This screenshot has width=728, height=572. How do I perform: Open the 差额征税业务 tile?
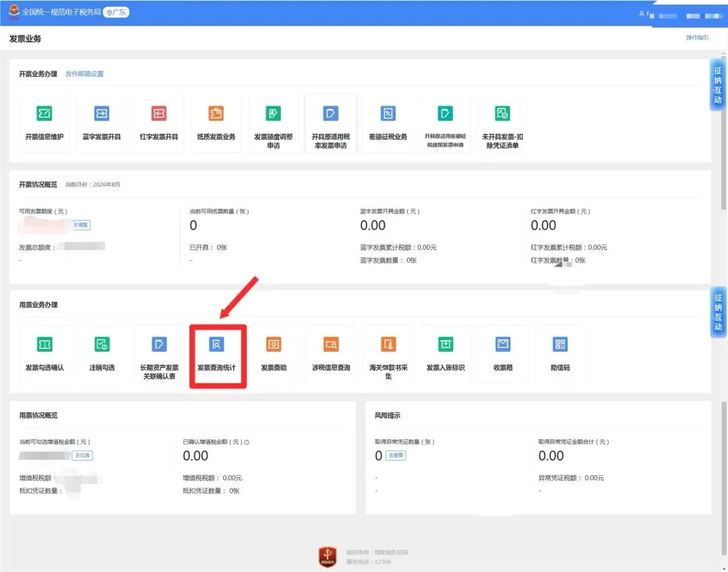point(388,123)
